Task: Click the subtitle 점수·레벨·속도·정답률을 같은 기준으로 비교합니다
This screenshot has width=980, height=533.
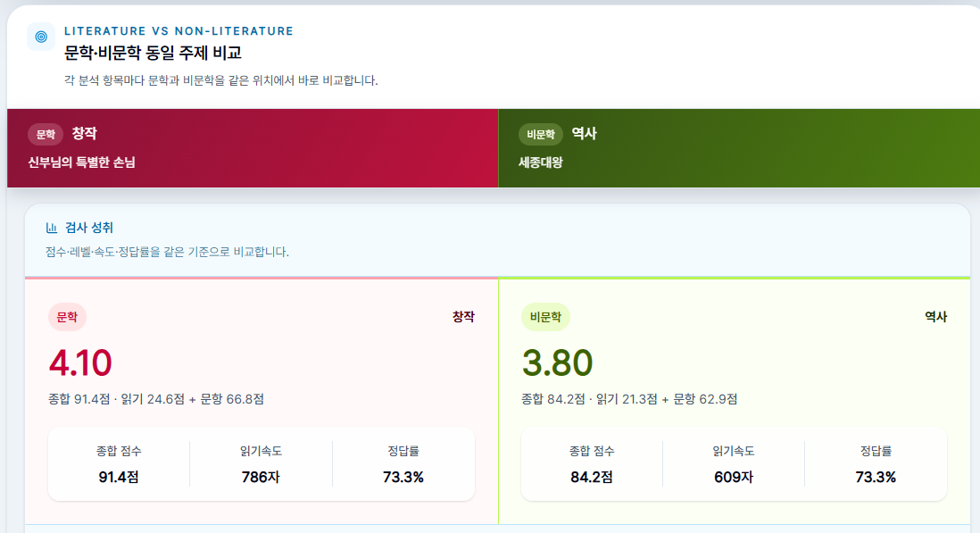Action: [x=167, y=252]
